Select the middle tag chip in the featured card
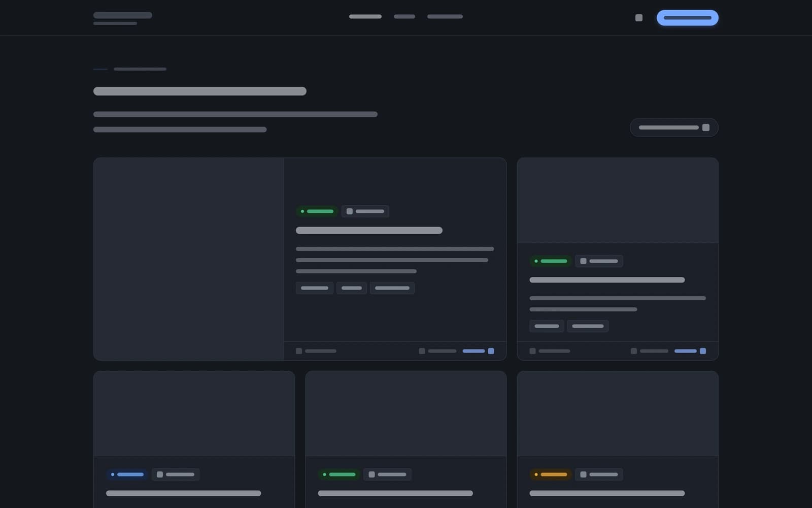Viewport: 812px width, 508px height. (352, 288)
